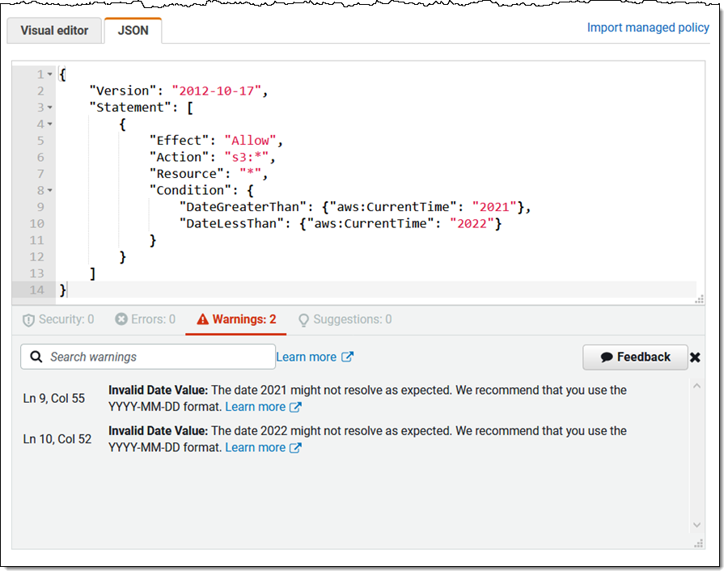Click the Feedback button
Image resolution: width=728 pixels, height=575 pixels.
635,357
